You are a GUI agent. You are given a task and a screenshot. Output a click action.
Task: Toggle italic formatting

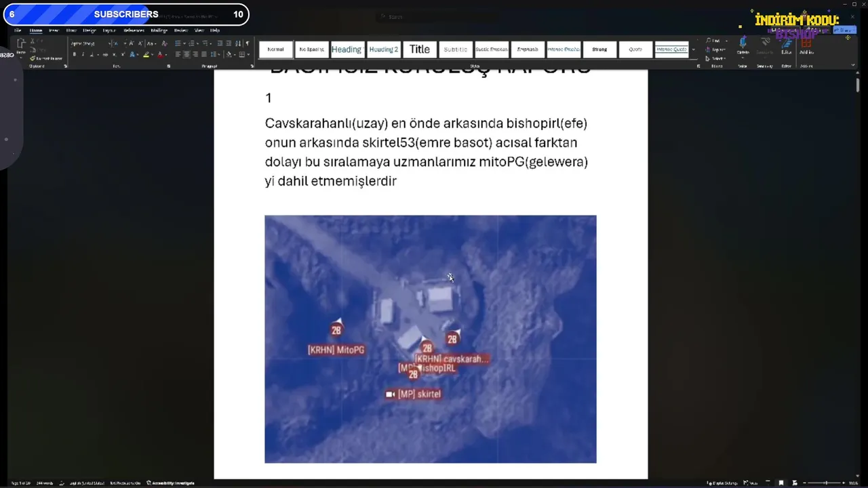[82, 54]
